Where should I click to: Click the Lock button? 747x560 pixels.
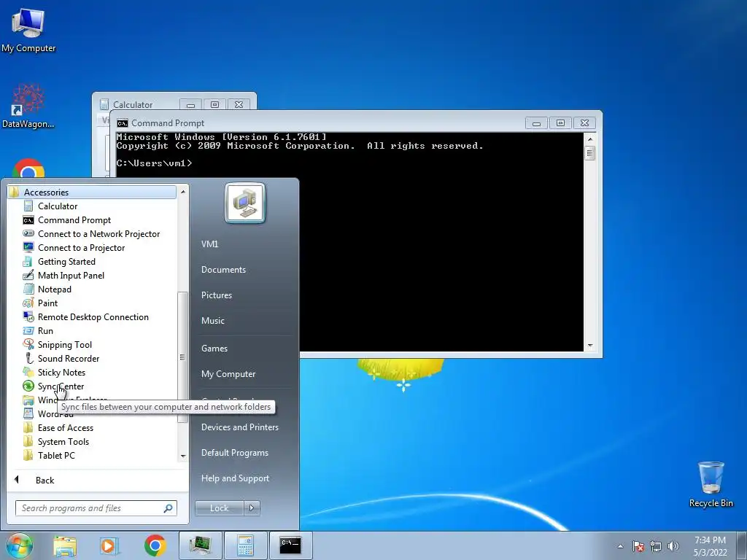tap(219, 508)
